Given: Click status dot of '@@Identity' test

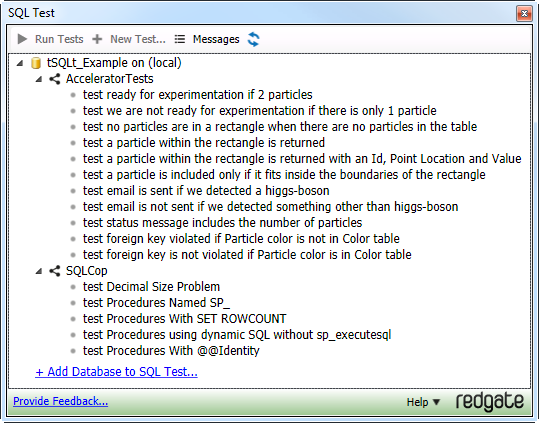Looking at the screenshot, I should click(x=73, y=351).
